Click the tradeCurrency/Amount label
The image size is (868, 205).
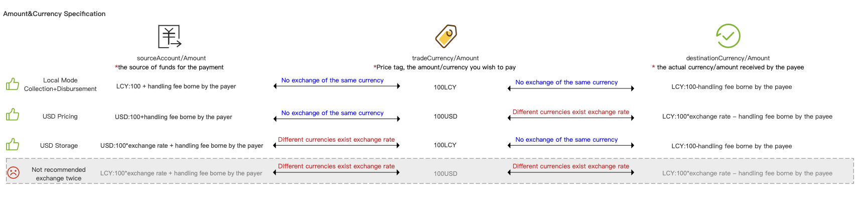tap(446, 58)
